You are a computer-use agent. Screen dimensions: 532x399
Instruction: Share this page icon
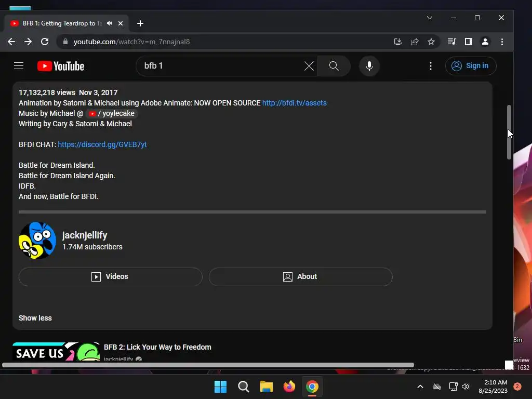[414, 42]
